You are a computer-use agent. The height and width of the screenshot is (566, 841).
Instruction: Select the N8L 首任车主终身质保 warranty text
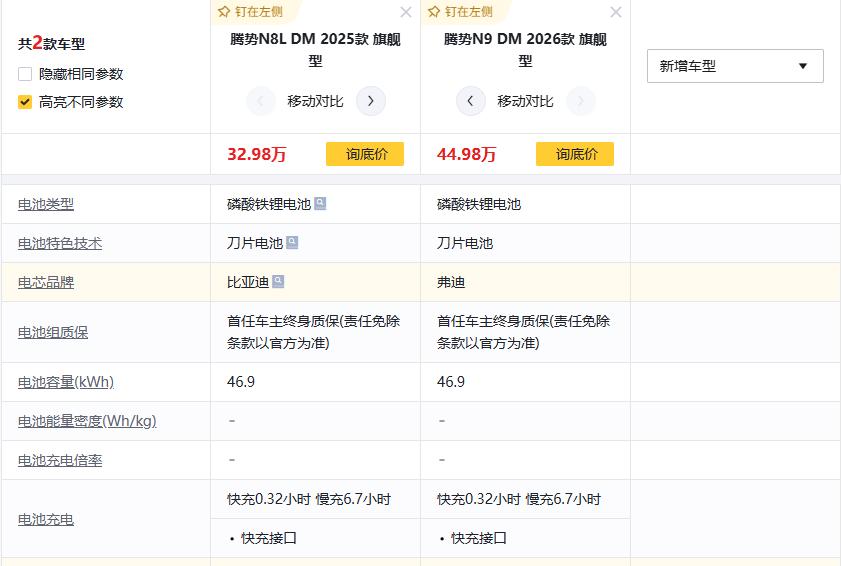pos(313,332)
